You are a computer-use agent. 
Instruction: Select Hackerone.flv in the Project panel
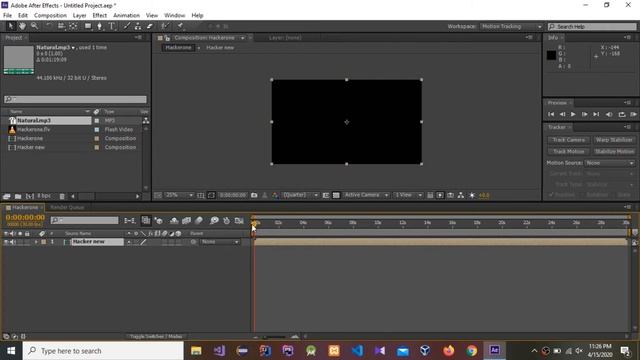33,129
